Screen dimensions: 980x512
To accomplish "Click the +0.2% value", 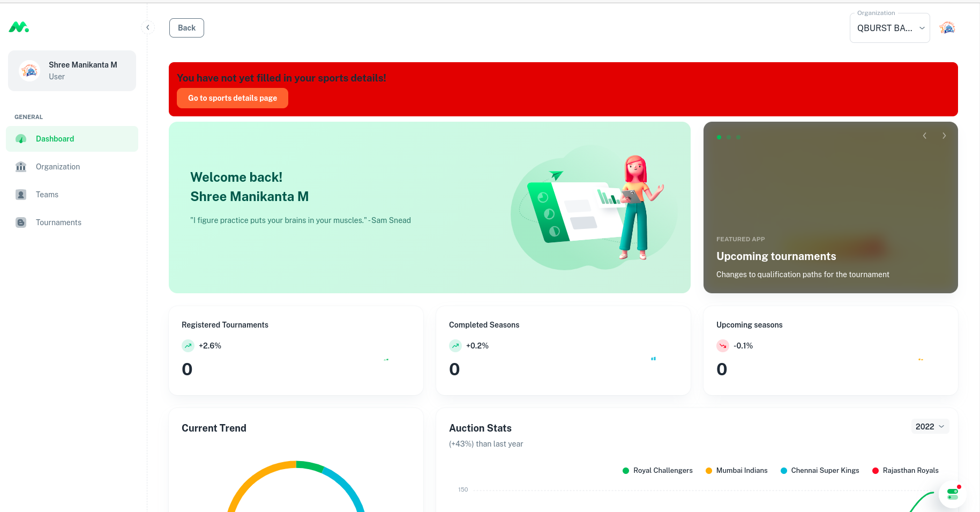I will pyautogui.click(x=477, y=346).
